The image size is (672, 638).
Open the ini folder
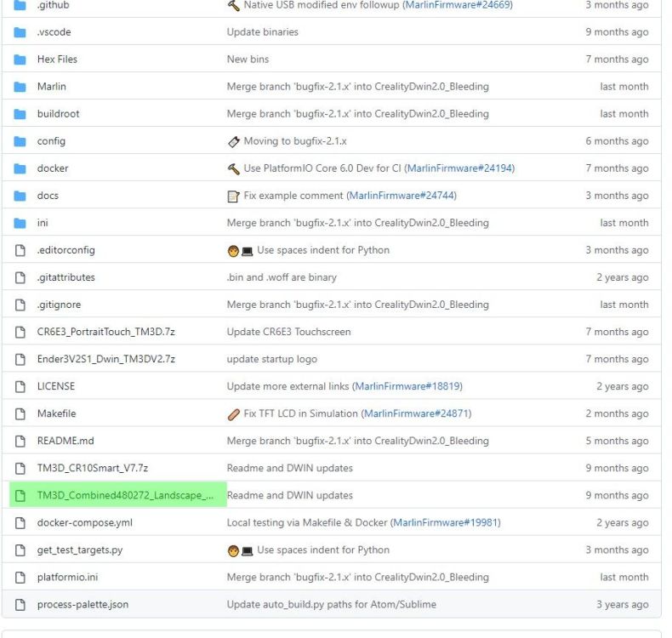43,223
